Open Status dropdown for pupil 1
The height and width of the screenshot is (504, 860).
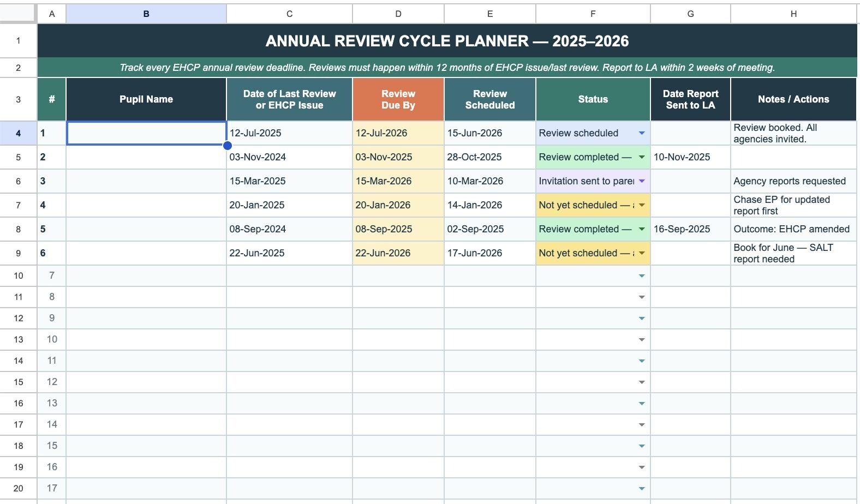click(x=642, y=133)
